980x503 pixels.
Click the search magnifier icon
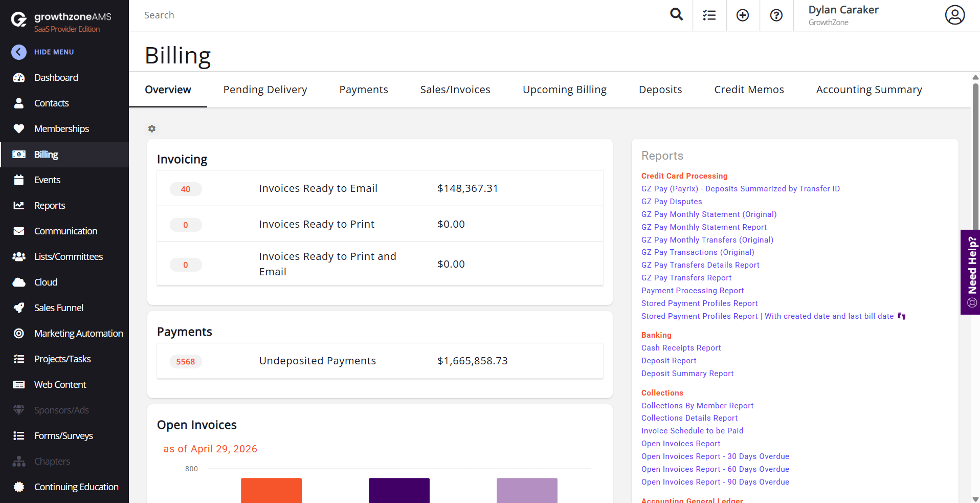(x=676, y=15)
